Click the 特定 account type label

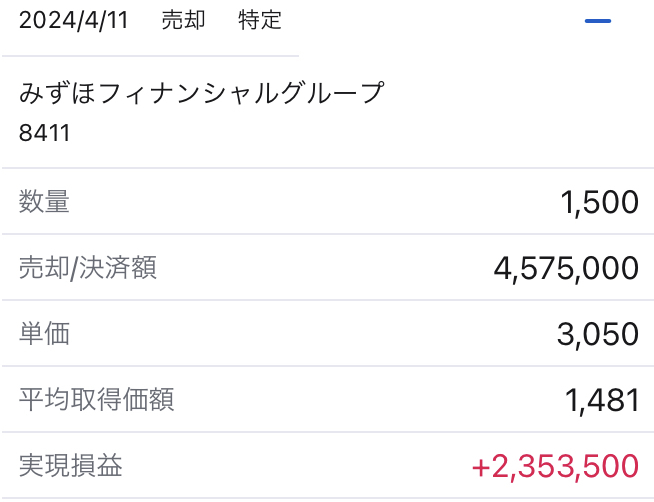pyautogui.click(x=260, y=20)
